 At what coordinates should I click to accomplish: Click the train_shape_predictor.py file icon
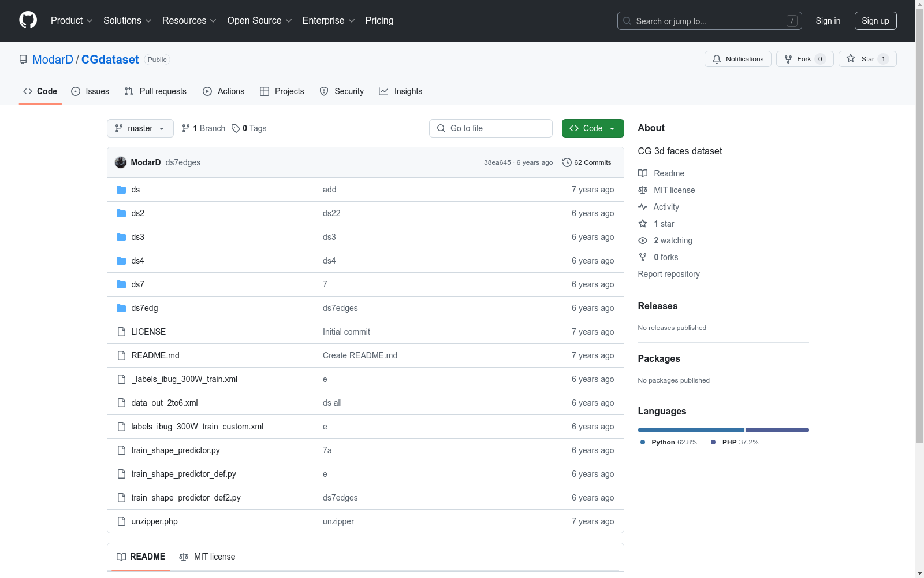[x=121, y=450]
